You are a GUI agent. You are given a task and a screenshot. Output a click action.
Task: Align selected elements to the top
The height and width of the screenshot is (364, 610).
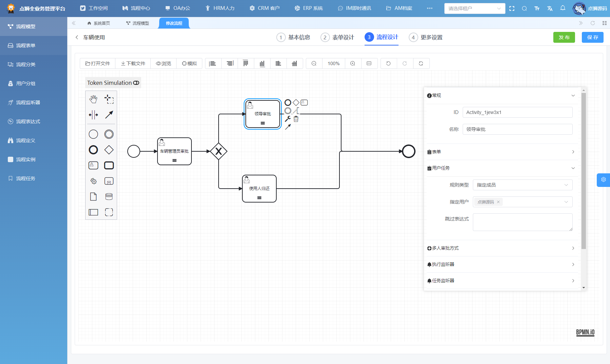coord(246,63)
